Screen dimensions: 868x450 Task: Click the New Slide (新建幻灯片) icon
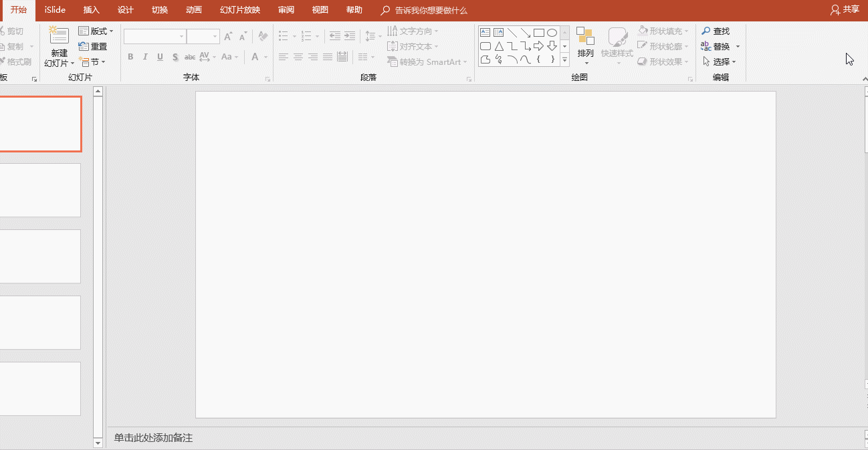59,36
